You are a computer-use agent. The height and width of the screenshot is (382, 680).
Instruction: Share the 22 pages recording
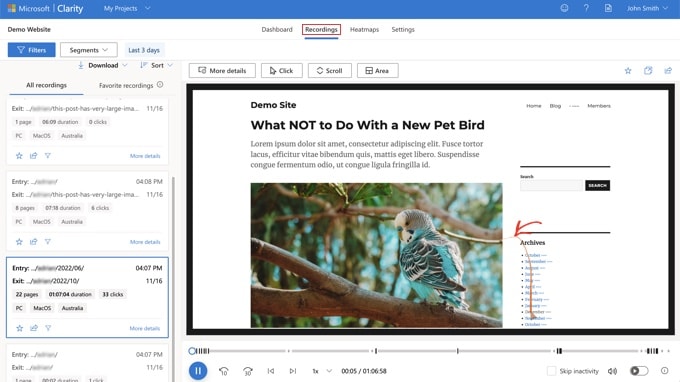[x=34, y=328]
